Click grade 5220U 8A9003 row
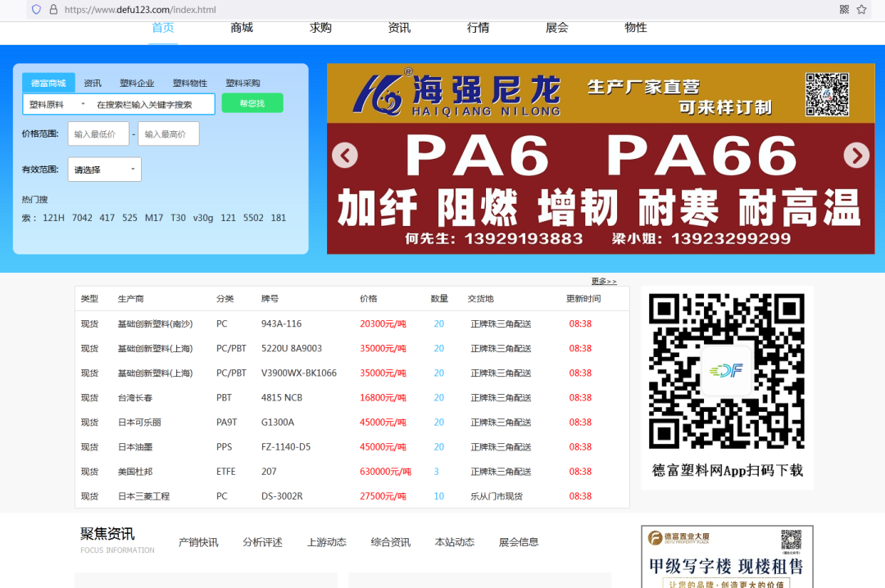The height and width of the screenshot is (588, 885). point(292,349)
